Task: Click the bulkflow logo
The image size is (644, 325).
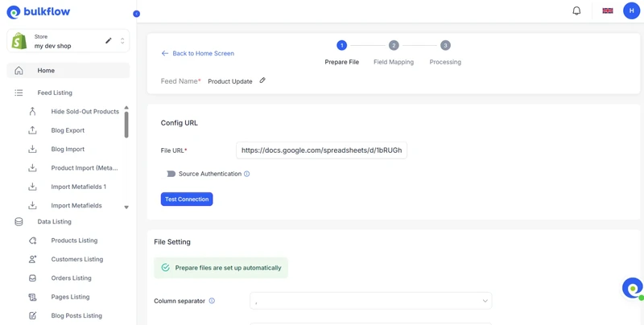Action: tap(38, 12)
